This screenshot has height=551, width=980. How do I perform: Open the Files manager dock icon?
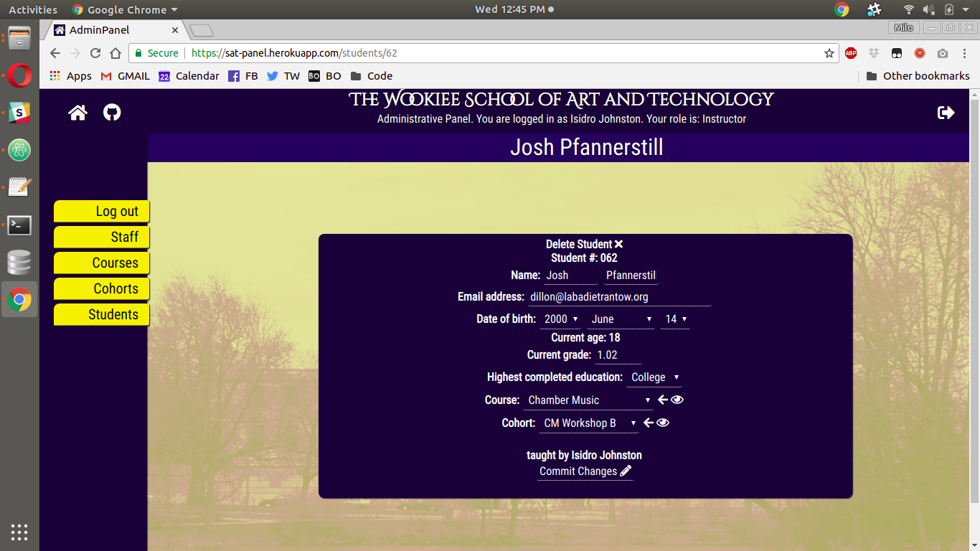[19, 38]
